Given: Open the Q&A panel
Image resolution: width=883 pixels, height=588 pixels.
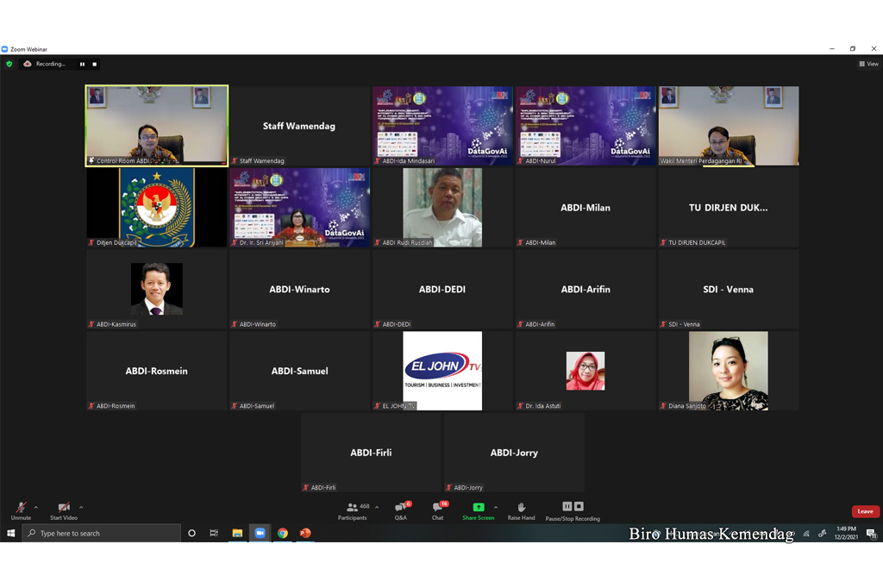Looking at the screenshot, I should (x=400, y=509).
